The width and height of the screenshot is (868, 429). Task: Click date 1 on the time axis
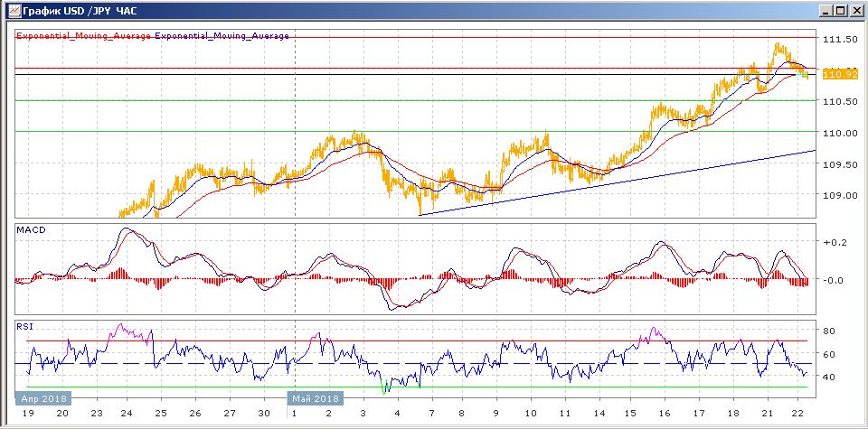point(294,413)
